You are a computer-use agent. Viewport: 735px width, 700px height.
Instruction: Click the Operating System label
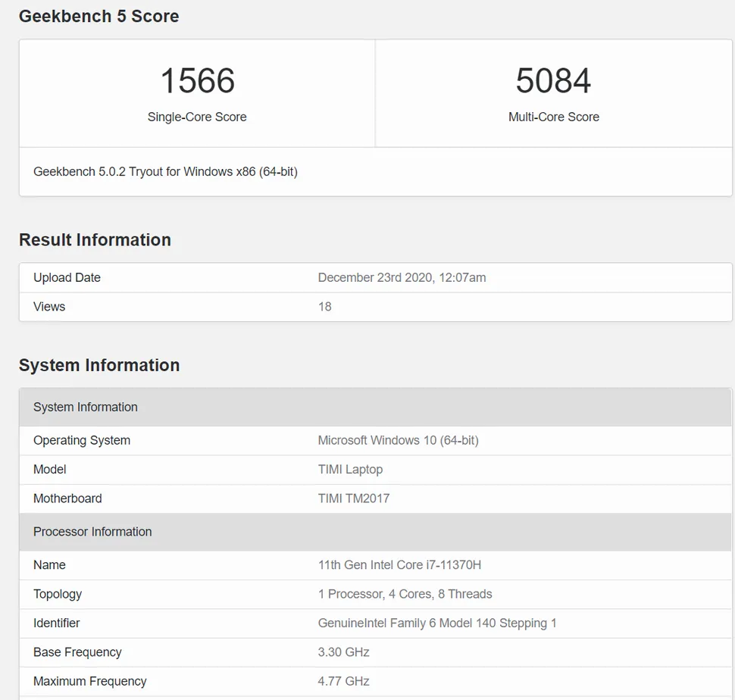82,440
